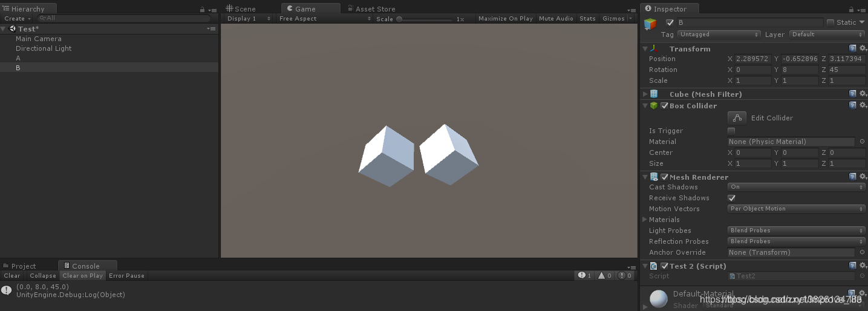Toggle Clear on Play in Console
The image size is (868, 311).
(83, 275)
